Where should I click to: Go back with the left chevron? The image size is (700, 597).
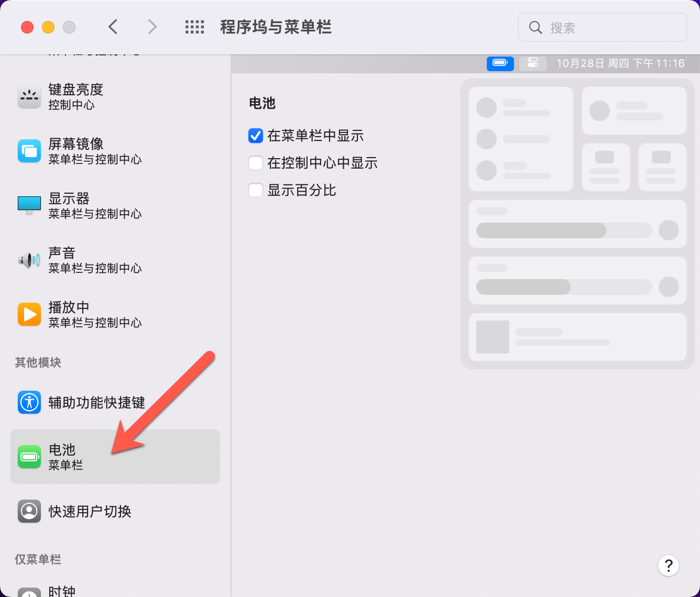tap(113, 27)
